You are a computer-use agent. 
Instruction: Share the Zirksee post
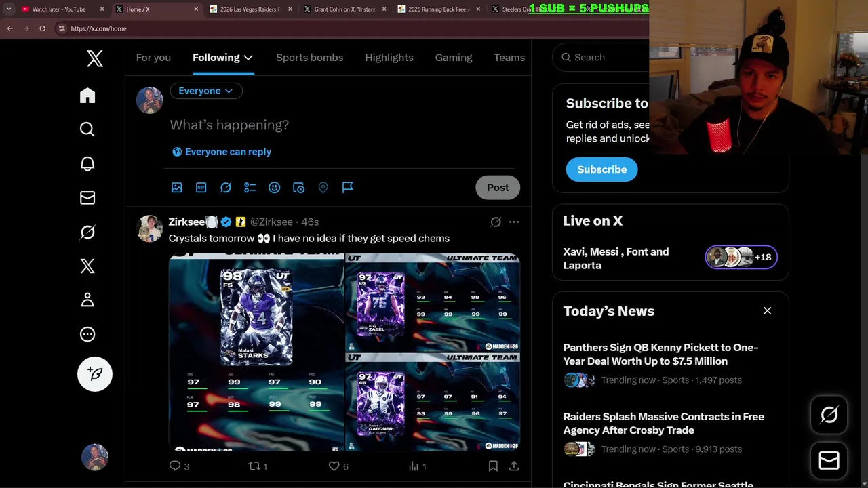pos(514,466)
